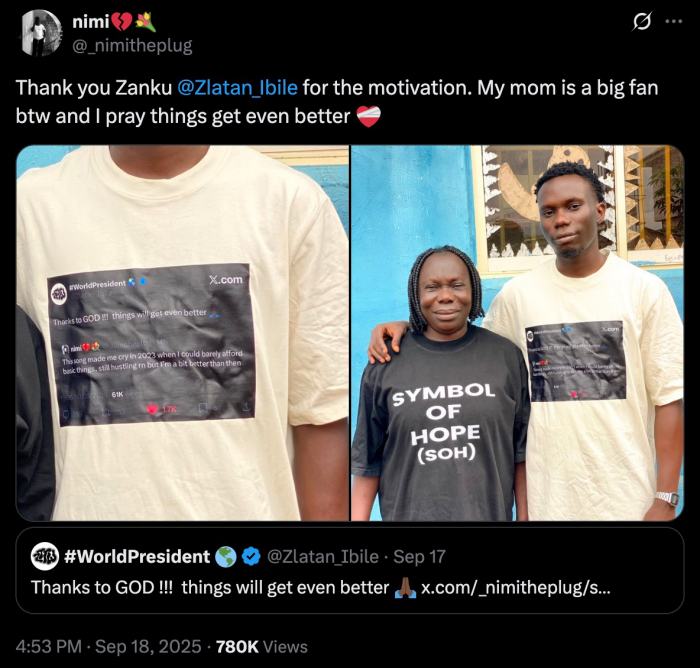Open the left t-shirt close-up photo
The width and height of the screenshot is (700, 668).
[182, 333]
